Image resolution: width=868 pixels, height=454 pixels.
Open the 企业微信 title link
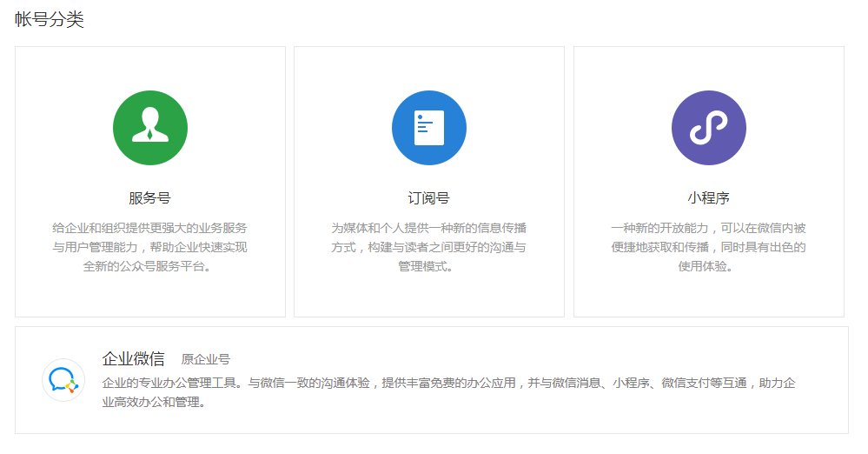[133, 358]
